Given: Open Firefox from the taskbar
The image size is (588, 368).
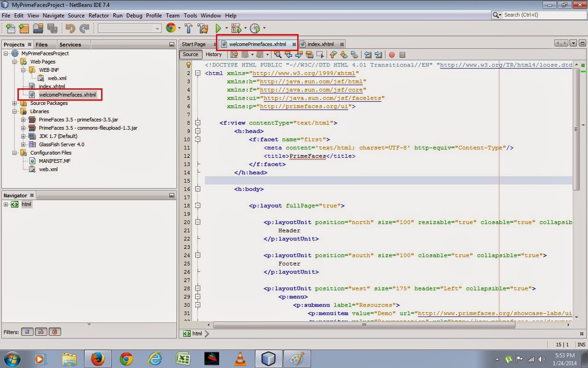Looking at the screenshot, I should [x=97, y=359].
